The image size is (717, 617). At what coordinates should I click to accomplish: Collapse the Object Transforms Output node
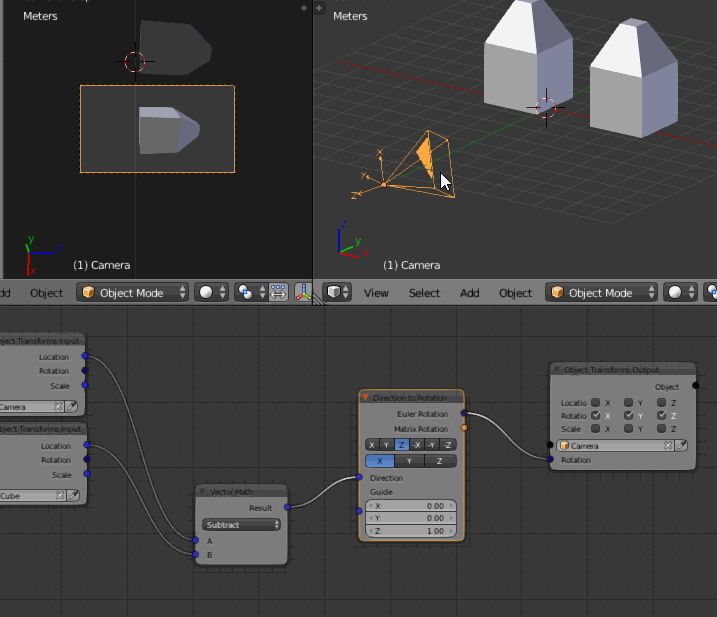pos(556,370)
